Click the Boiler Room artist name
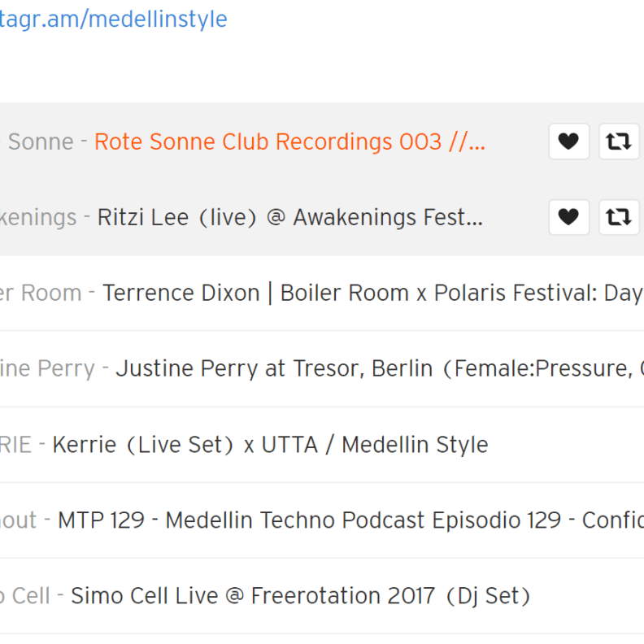The width and height of the screenshot is (644, 644). [x=41, y=294]
